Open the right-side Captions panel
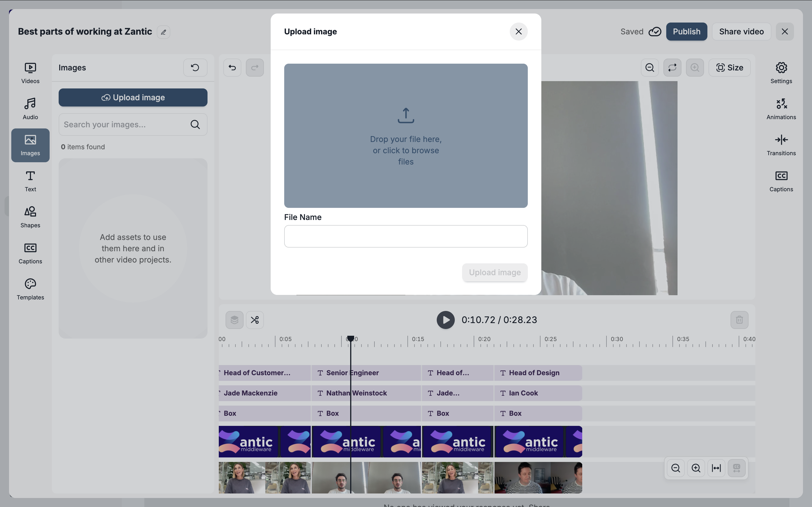 781,181
